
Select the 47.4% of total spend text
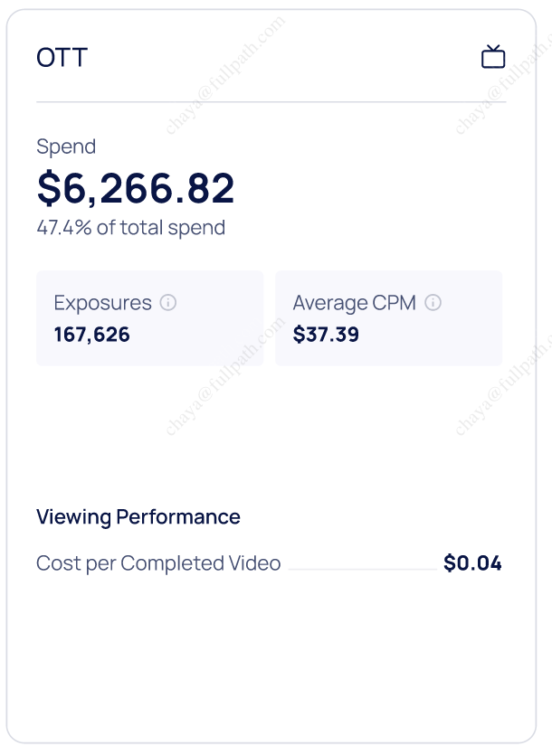[x=130, y=228]
